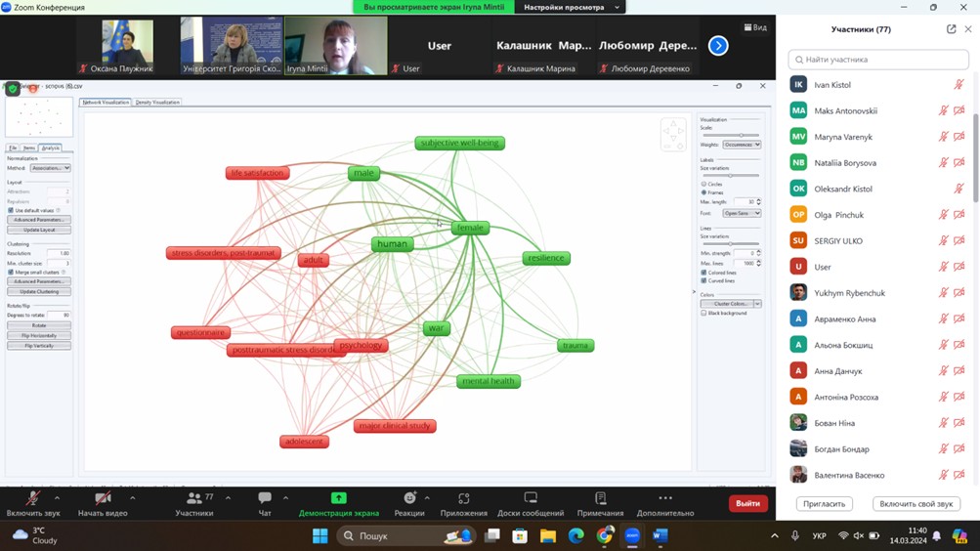Click the participant search field
The height and width of the screenshot is (551, 980).
878,60
